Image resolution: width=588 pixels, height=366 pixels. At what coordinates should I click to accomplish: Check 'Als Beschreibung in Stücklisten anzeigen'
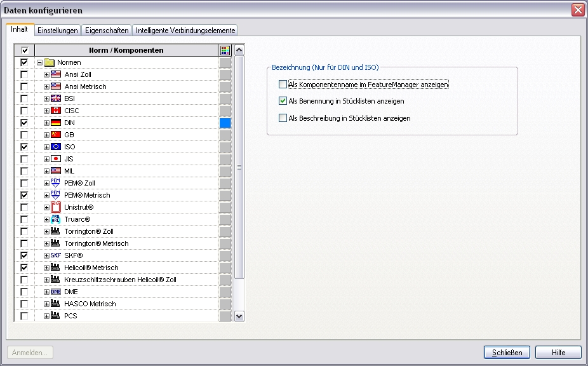point(283,118)
